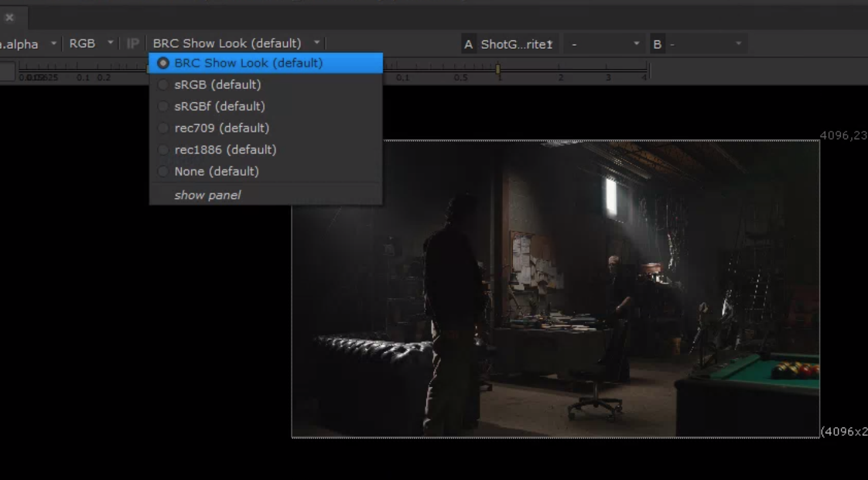
Task: Switch viewer process to rec709 (default)
Action: click(x=221, y=128)
